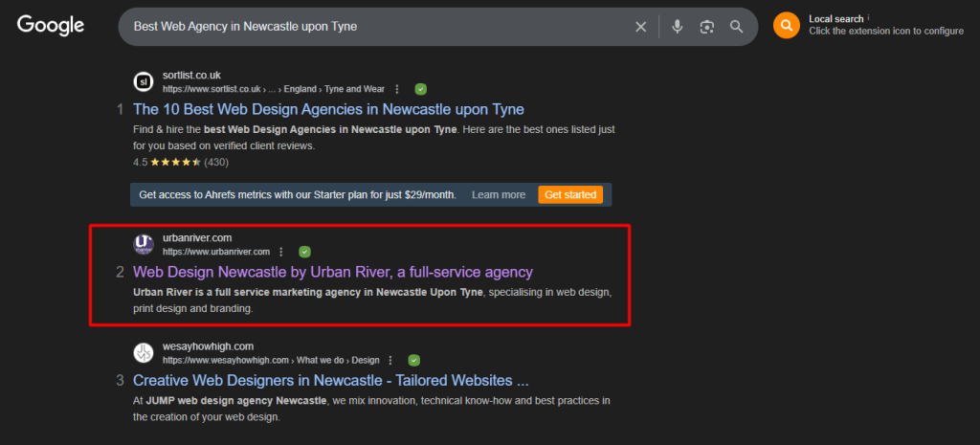Image resolution: width=980 pixels, height=445 pixels.
Task: Click inside the Google search text field
Action: coord(373,27)
